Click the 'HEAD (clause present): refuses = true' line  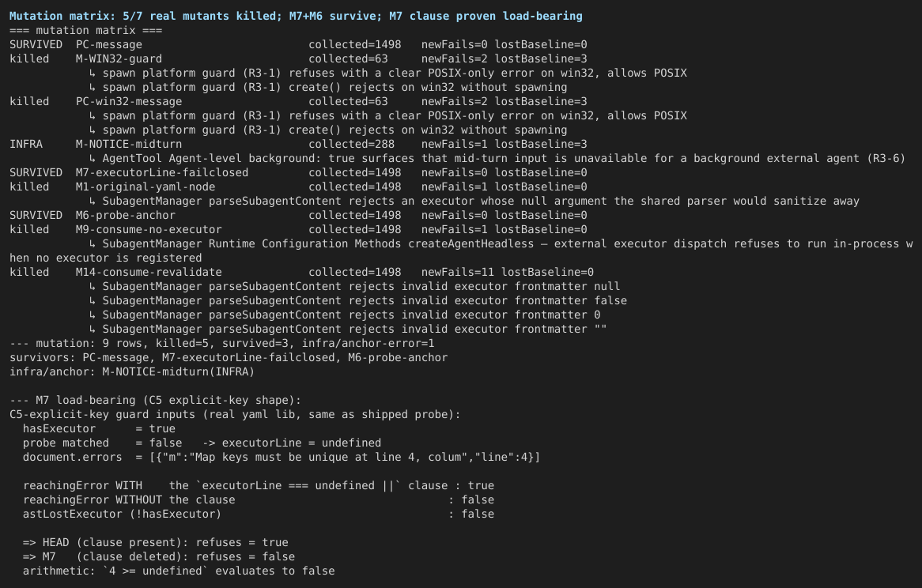tap(155, 543)
